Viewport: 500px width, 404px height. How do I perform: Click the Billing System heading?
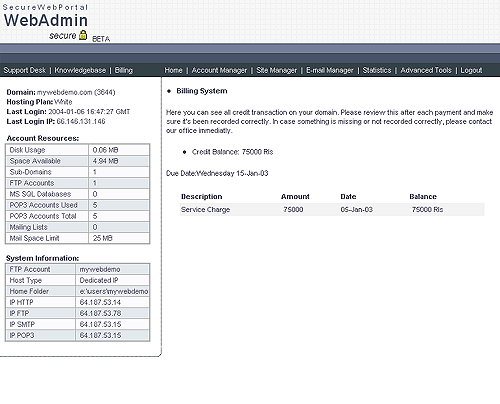202,91
